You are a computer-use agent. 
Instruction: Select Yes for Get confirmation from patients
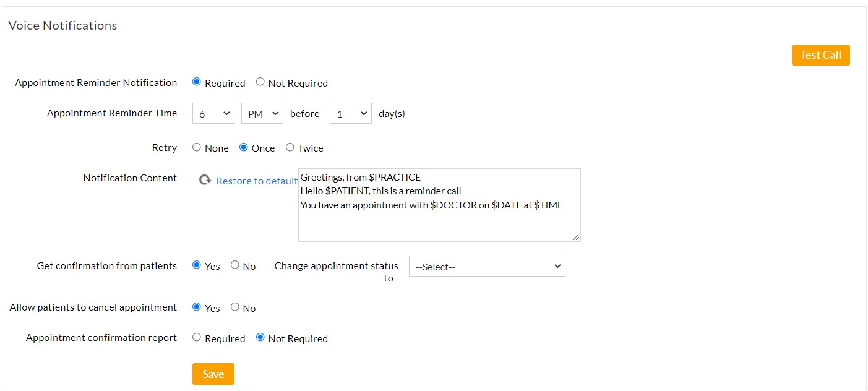click(x=197, y=265)
